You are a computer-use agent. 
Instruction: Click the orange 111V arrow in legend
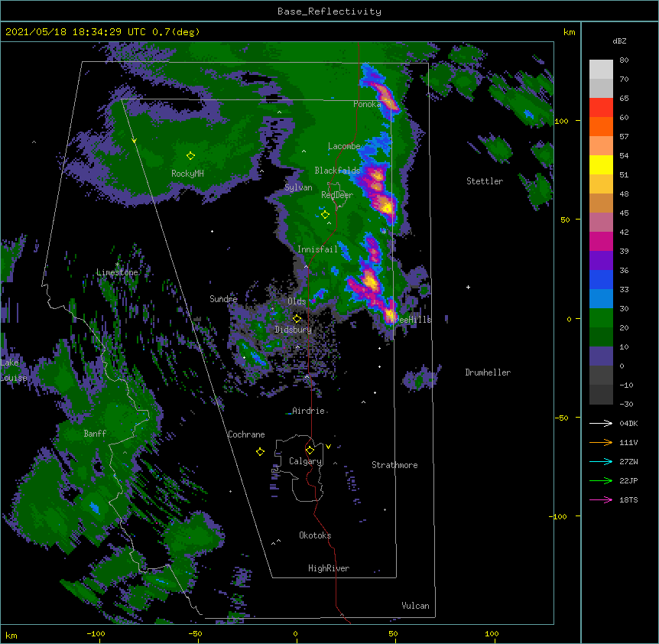[x=601, y=442]
